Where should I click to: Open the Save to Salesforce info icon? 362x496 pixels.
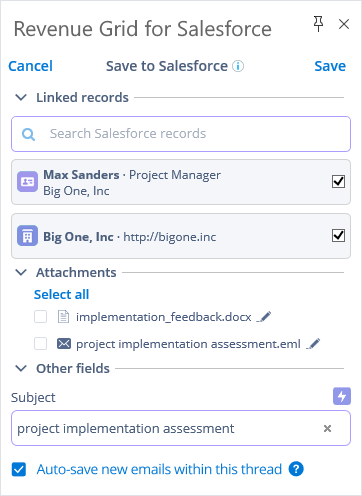(238, 66)
